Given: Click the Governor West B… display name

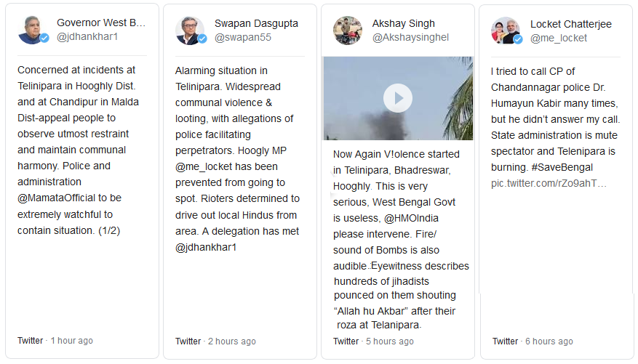Looking at the screenshot, I should click(101, 23).
